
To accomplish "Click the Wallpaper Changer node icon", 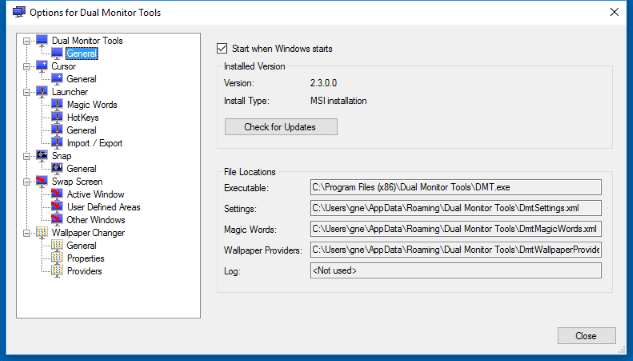I will click(42, 233).
